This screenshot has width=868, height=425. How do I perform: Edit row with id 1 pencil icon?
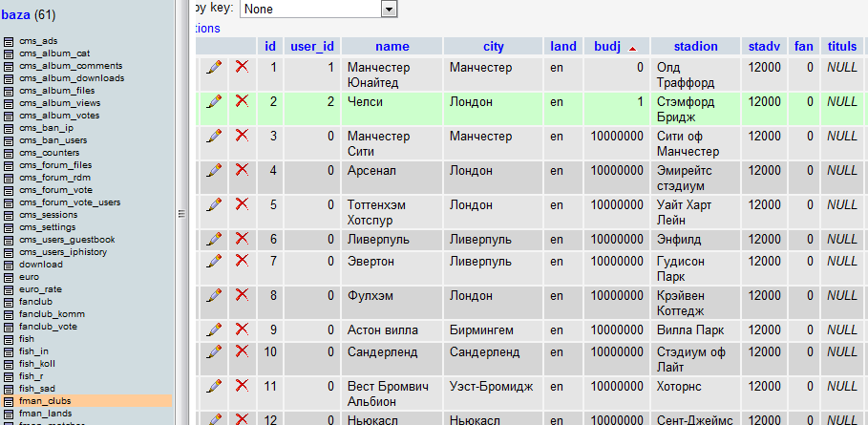(214, 67)
